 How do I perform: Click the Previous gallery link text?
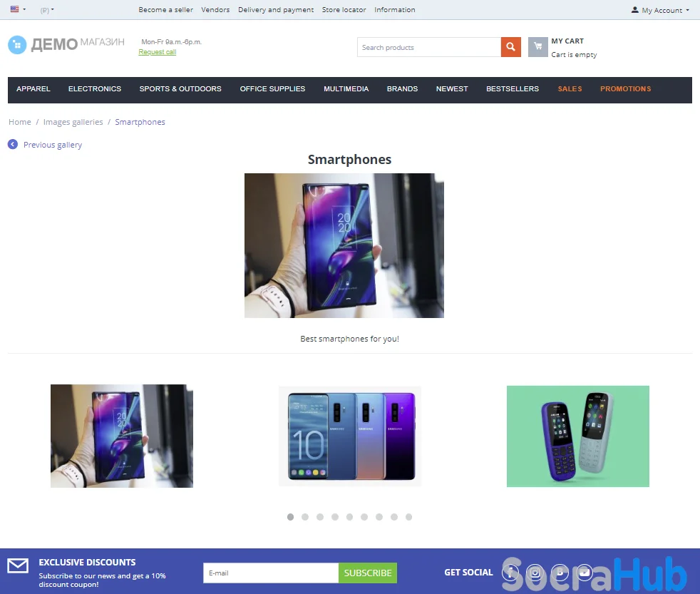pos(53,145)
